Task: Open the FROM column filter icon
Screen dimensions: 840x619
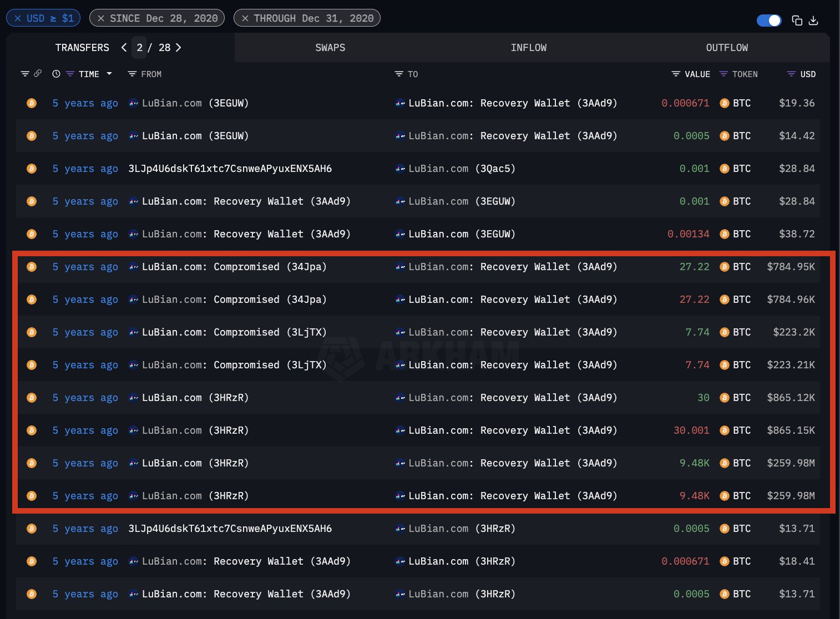Action: [133, 73]
